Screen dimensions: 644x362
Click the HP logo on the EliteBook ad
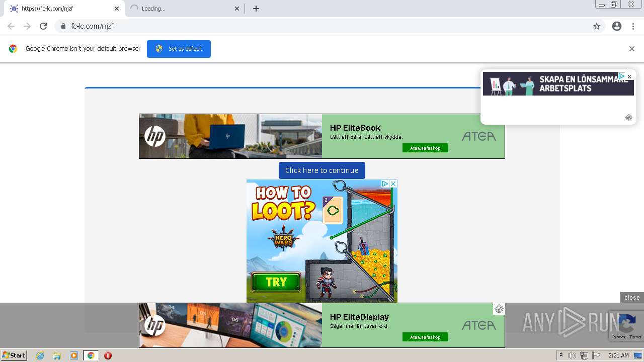pyautogui.click(x=155, y=136)
